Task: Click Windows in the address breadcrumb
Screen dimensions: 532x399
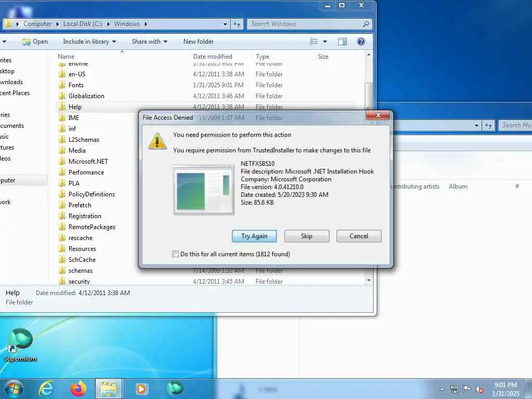Action: click(x=127, y=24)
